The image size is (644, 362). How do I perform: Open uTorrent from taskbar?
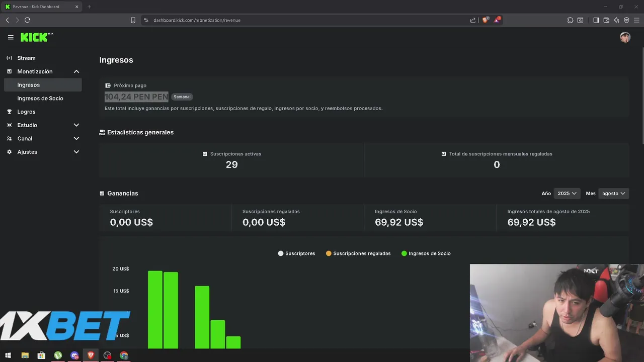point(58,355)
